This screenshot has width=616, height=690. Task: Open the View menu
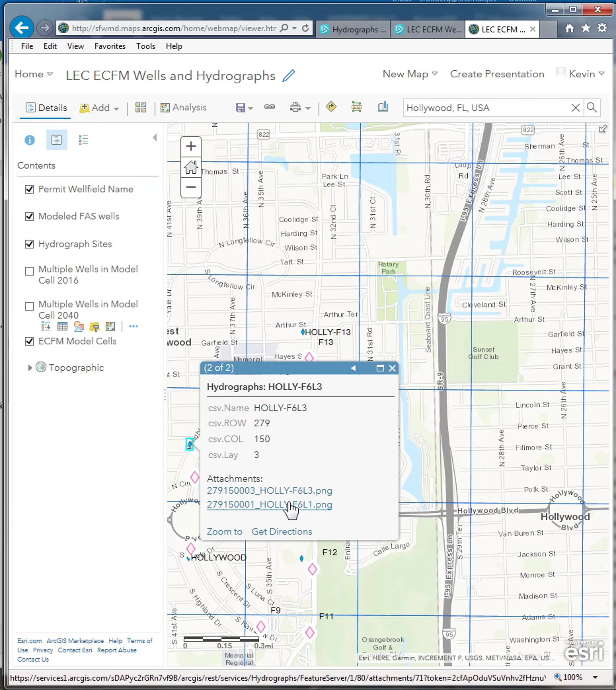click(x=75, y=46)
